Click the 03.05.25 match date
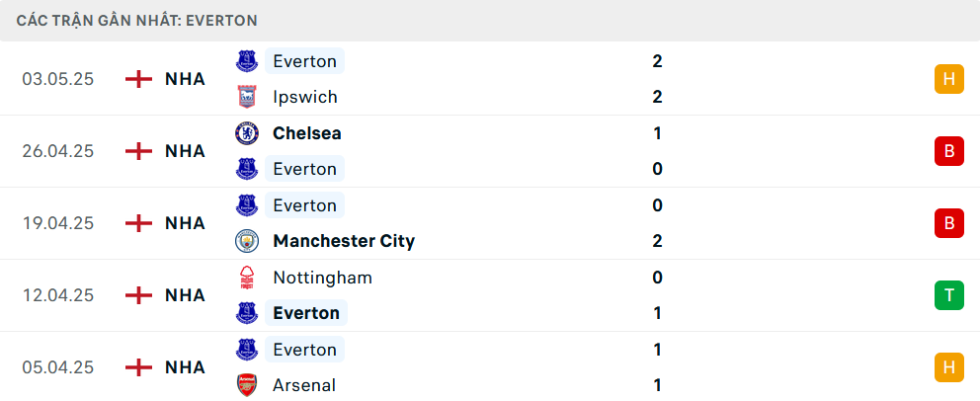The image size is (980, 401). click(58, 79)
